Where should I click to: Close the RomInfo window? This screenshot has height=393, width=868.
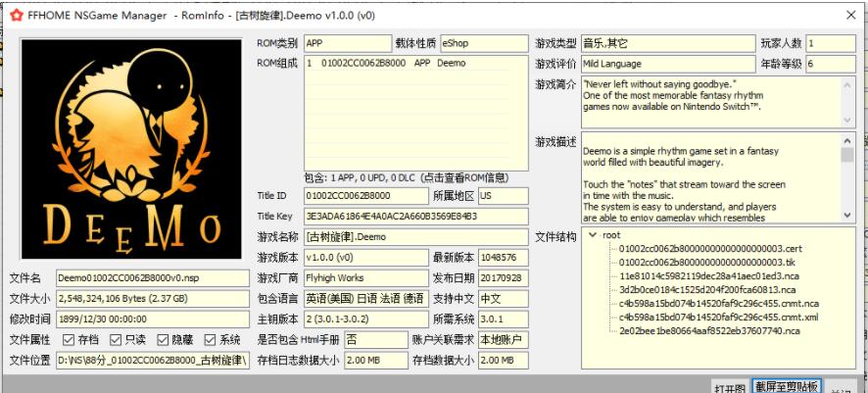(850, 16)
